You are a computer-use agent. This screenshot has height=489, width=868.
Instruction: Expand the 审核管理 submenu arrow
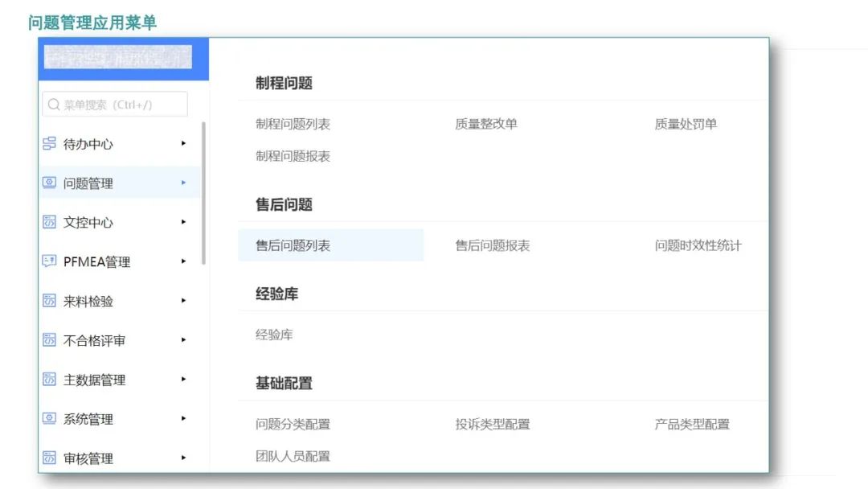click(183, 458)
